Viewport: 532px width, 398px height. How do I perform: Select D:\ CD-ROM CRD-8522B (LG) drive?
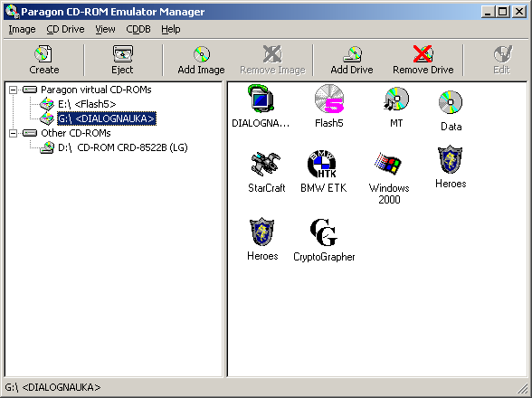coord(122,147)
